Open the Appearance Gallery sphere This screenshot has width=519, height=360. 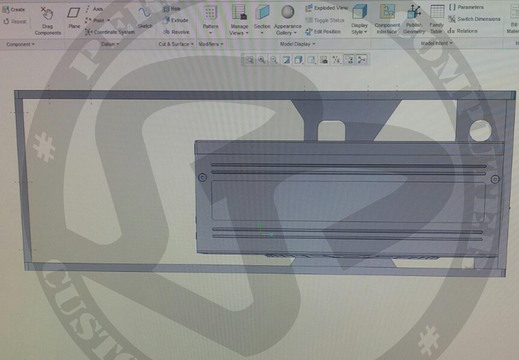coord(287,12)
